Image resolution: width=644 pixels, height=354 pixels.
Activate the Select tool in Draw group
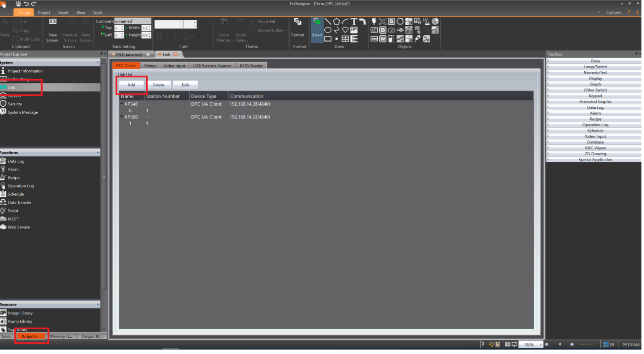pos(317,28)
